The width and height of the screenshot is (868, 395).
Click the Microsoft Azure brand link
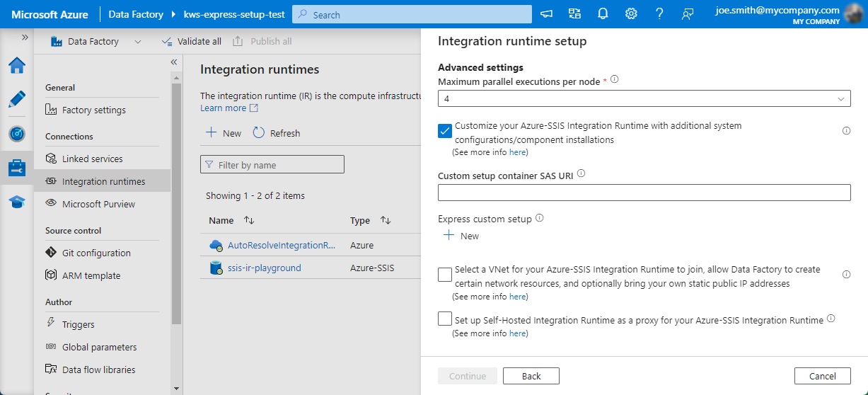[x=50, y=14]
